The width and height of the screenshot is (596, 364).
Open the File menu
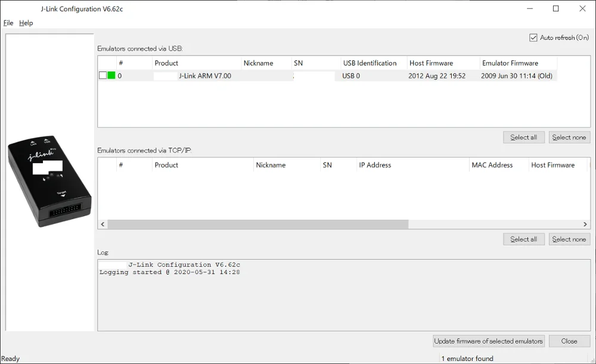point(8,23)
